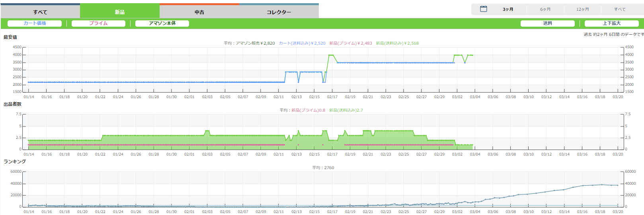Image resolution: width=644 pixels, height=215 pixels.
Task: Toggle the プライム price filter
Action: [98, 24]
